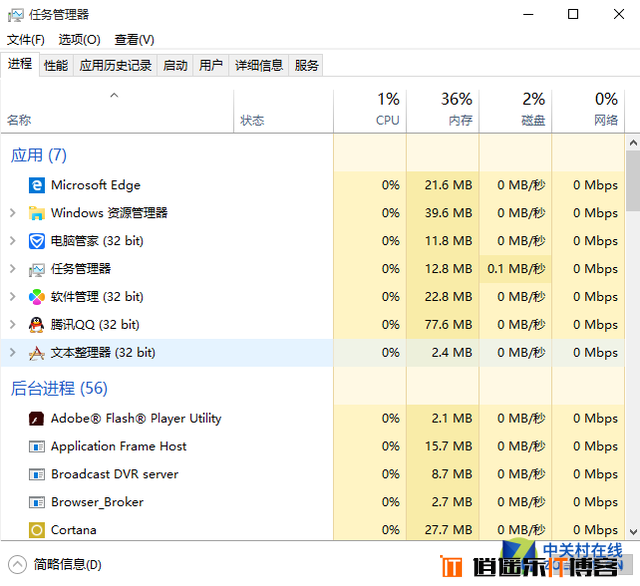Expand the 腾讯QQ (32 bit) group

click(13, 324)
